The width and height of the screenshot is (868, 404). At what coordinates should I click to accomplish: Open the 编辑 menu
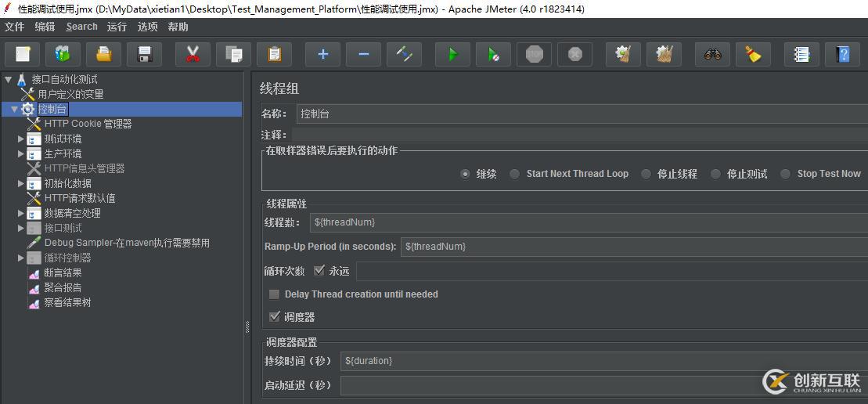45,27
